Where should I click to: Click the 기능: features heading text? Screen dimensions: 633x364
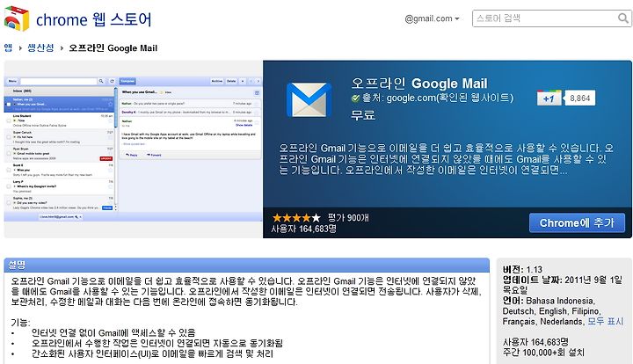pos(20,323)
